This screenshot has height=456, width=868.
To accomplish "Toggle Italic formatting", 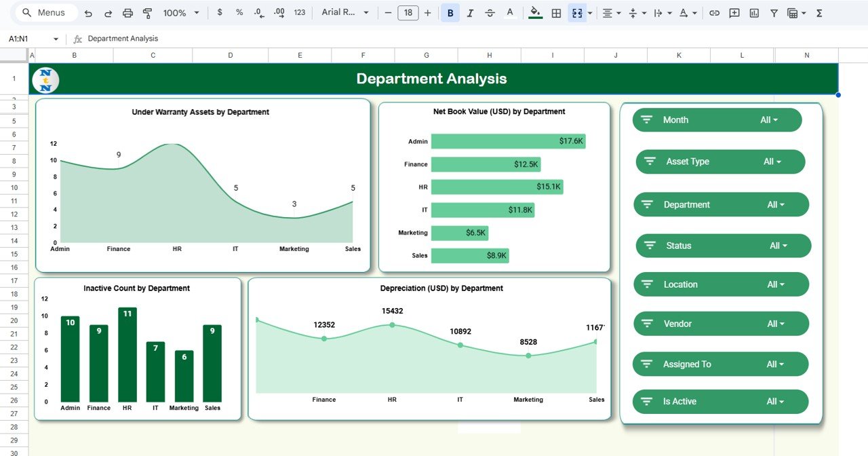I will pos(470,13).
